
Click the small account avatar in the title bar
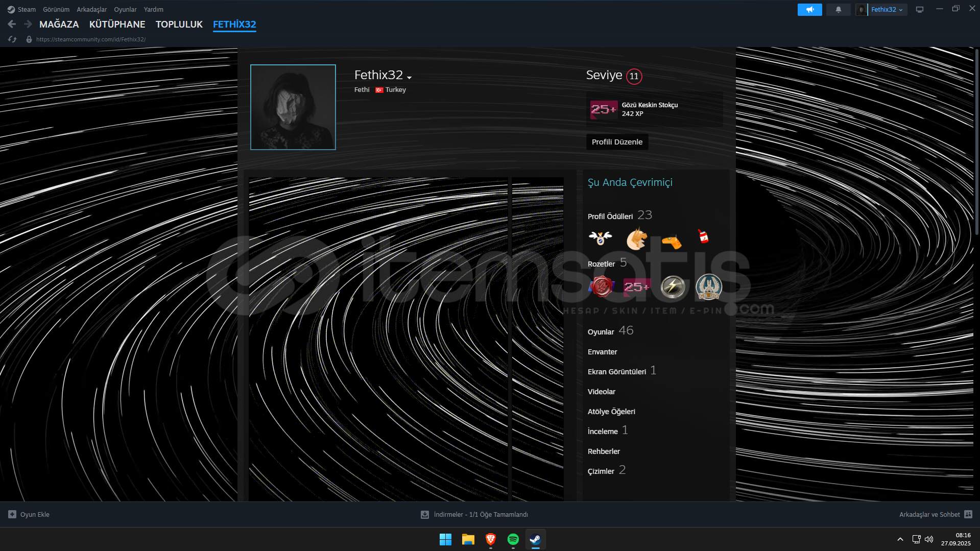point(862,10)
